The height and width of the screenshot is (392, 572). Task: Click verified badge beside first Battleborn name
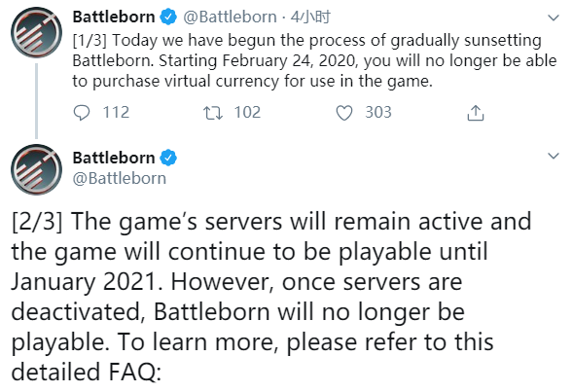tap(168, 17)
